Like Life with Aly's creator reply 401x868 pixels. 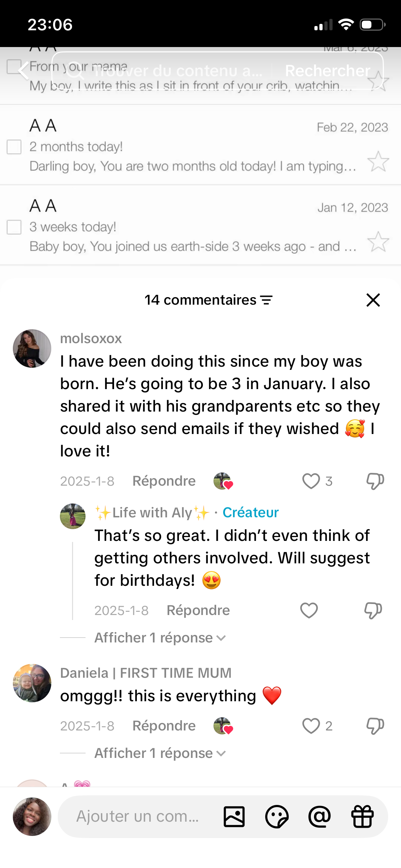(x=309, y=610)
